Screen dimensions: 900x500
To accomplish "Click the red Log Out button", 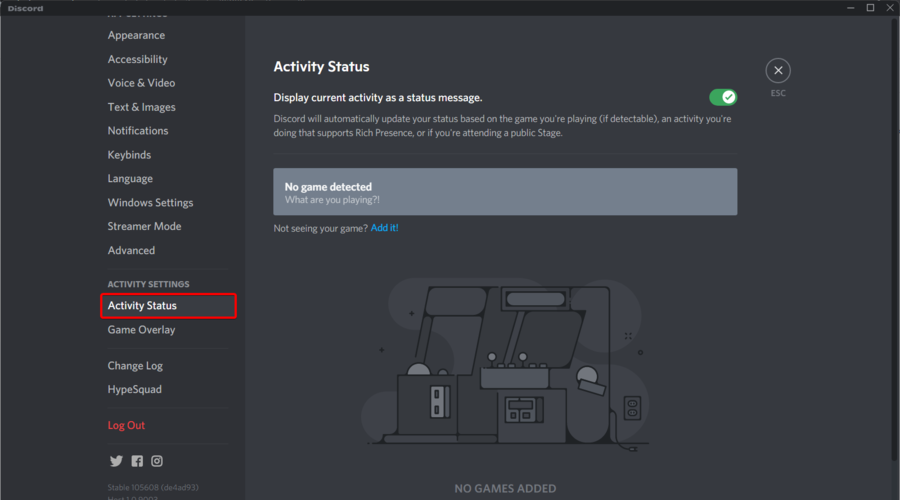I will coord(126,425).
